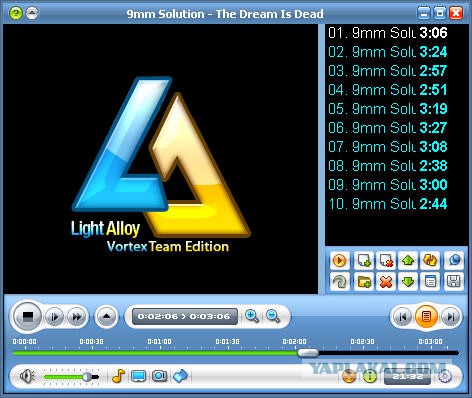Viewport: 472px width, 398px height.
Task: Open audio settings via music note icon
Action: 119,376
